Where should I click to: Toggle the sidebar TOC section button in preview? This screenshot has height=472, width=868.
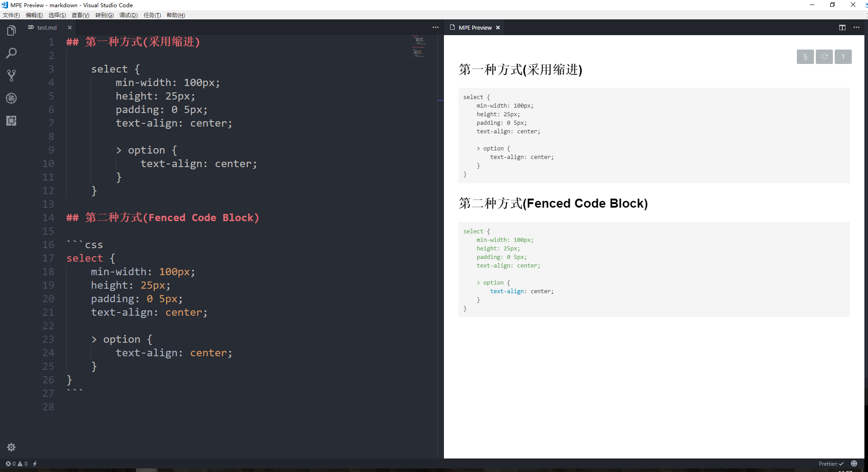coord(805,57)
